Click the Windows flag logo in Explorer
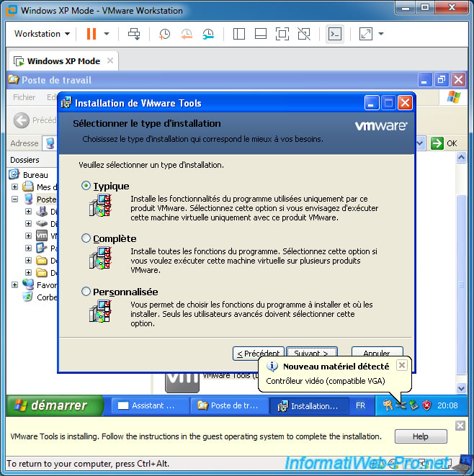The height and width of the screenshot is (476, 474). (x=454, y=97)
